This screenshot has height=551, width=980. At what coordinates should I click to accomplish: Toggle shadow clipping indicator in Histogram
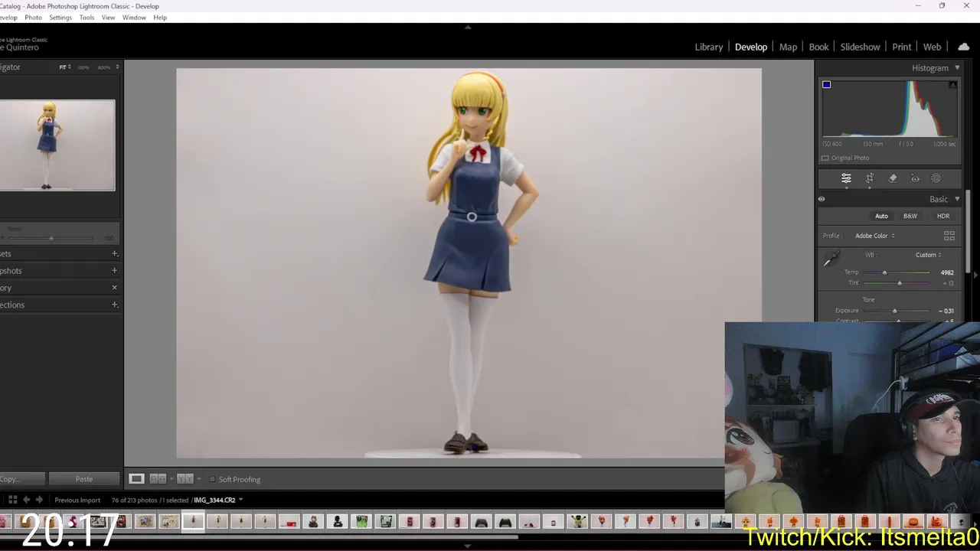click(x=826, y=84)
